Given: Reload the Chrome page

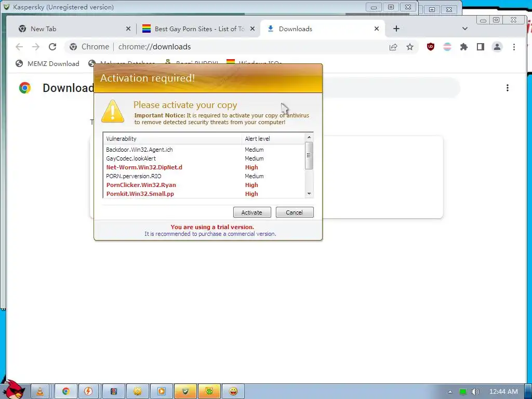Looking at the screenshot, I should (x=52, y=47).
